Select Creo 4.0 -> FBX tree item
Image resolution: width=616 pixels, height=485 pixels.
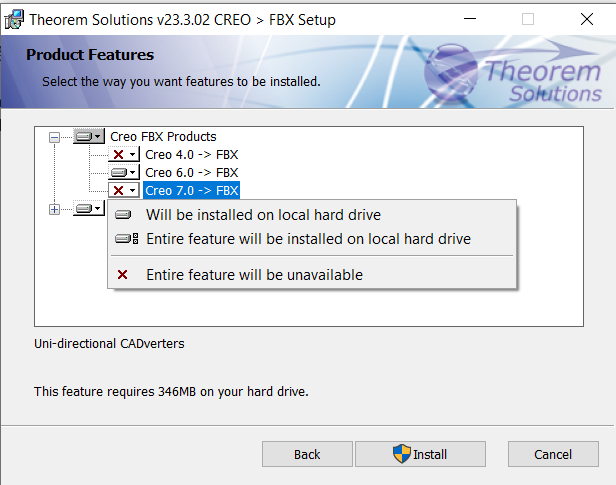click(192, 155)
